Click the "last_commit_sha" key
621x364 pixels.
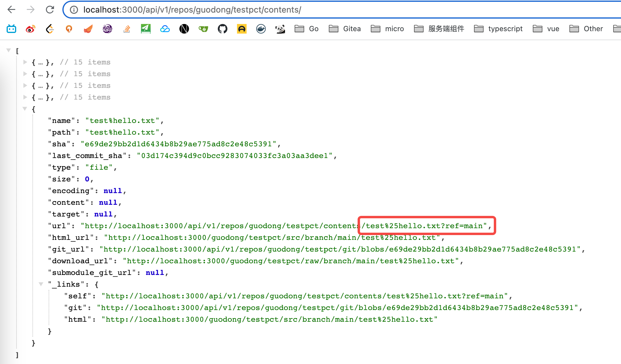(87, 156)
